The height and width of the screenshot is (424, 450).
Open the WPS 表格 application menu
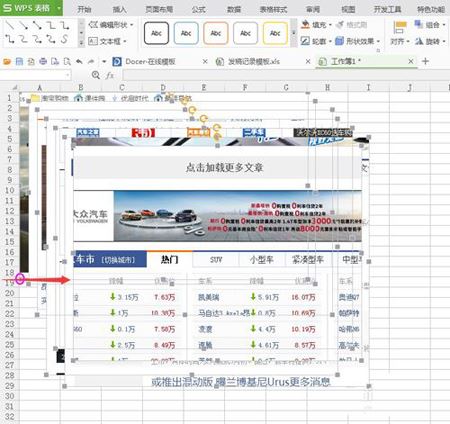(31, 8)
